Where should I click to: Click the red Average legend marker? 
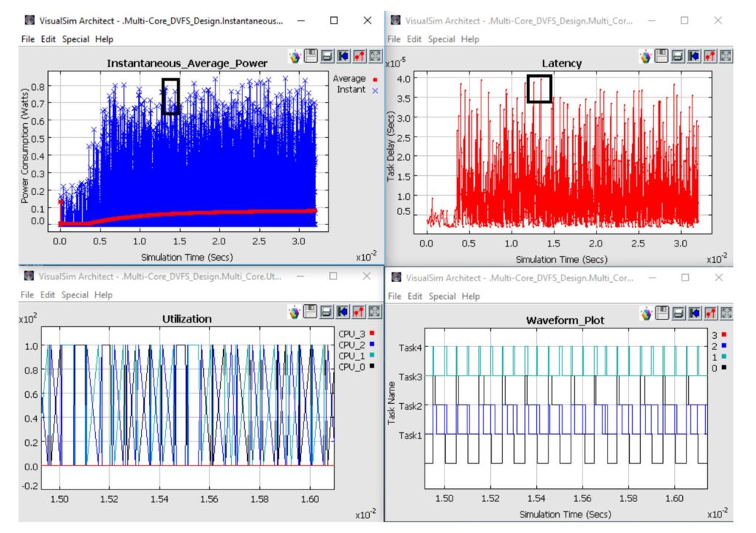click(x=375, y=80)
